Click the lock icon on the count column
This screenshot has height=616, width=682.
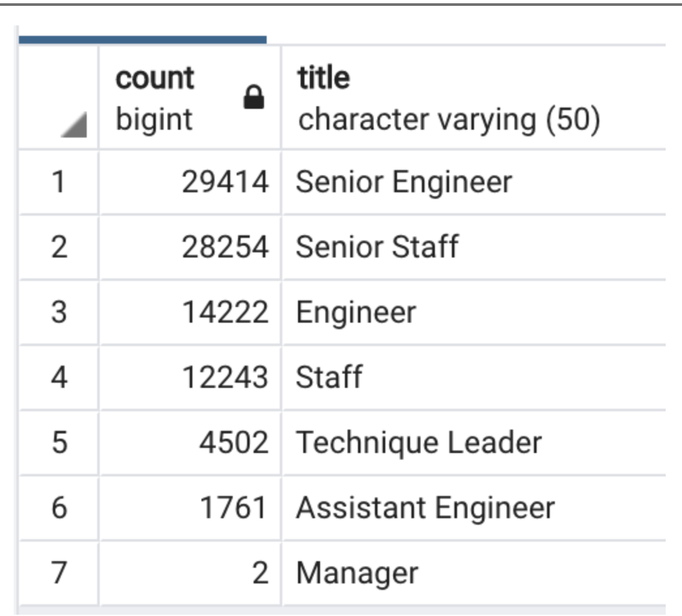[x=255, y=96]
